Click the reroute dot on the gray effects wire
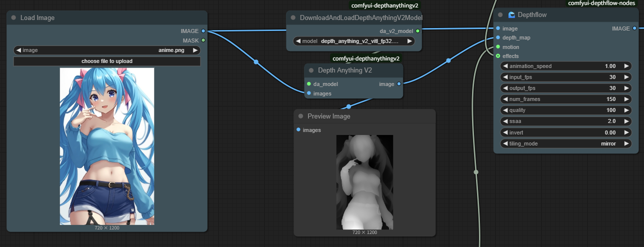Image resolution: width=644 pixels, height=247 pixels. click(475, 171)
